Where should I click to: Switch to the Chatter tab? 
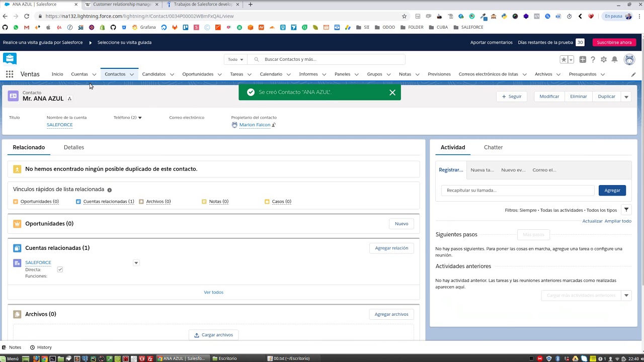tap(493, 147)
